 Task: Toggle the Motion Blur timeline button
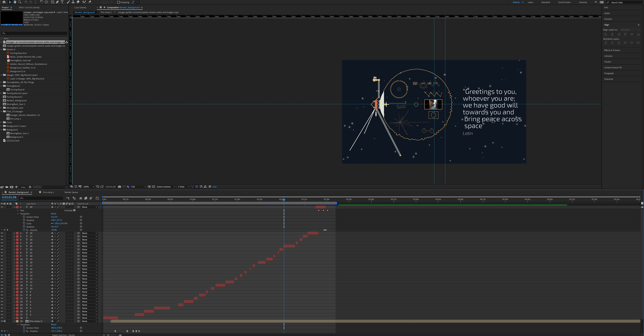coord(91,198)
